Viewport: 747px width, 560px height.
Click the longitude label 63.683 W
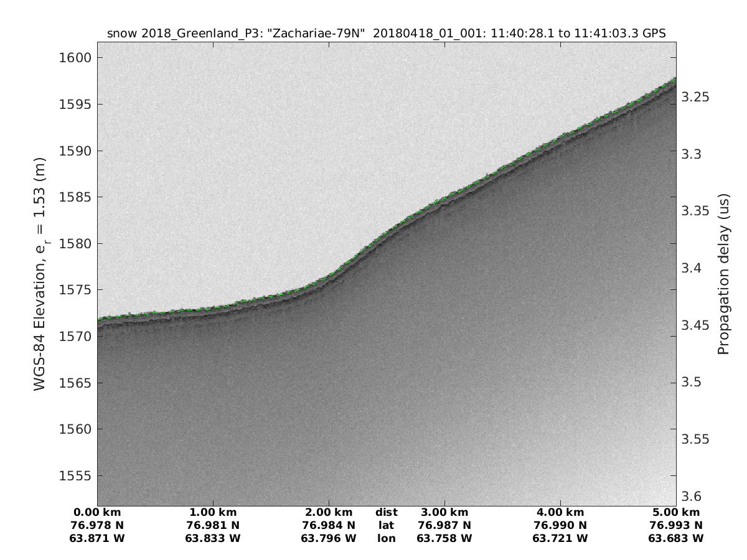(x=676, y=538)
